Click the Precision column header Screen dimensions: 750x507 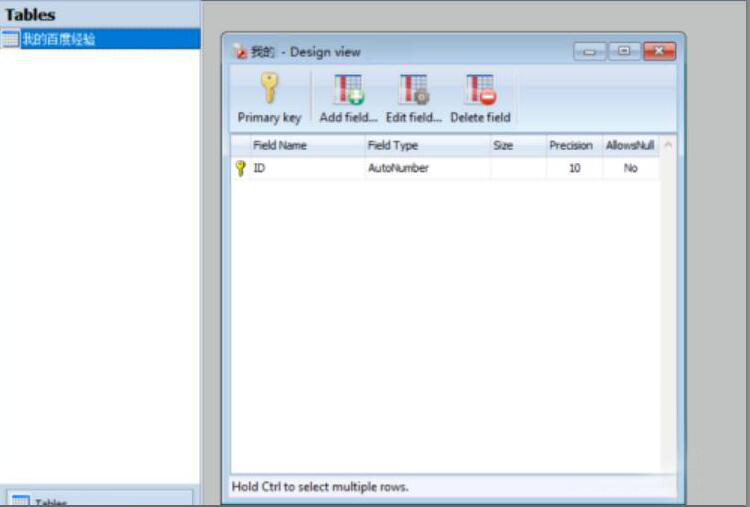pyautogui.click(x=571, y=145)
